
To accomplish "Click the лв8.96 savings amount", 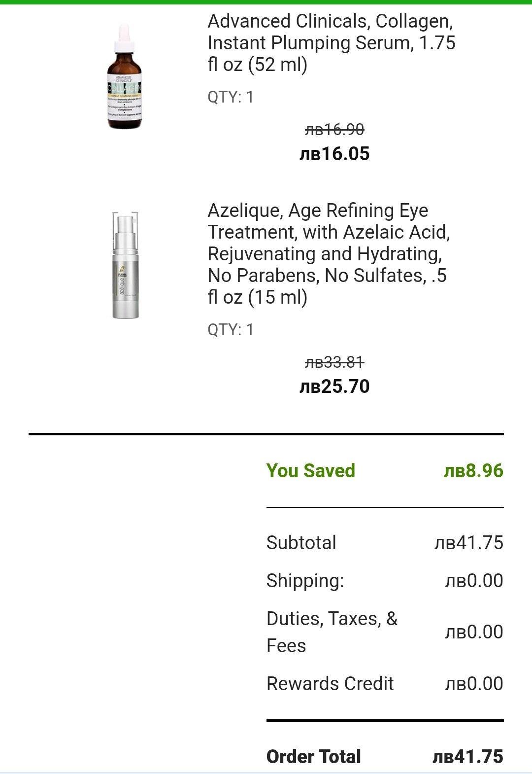I will [x=473, y=471].
